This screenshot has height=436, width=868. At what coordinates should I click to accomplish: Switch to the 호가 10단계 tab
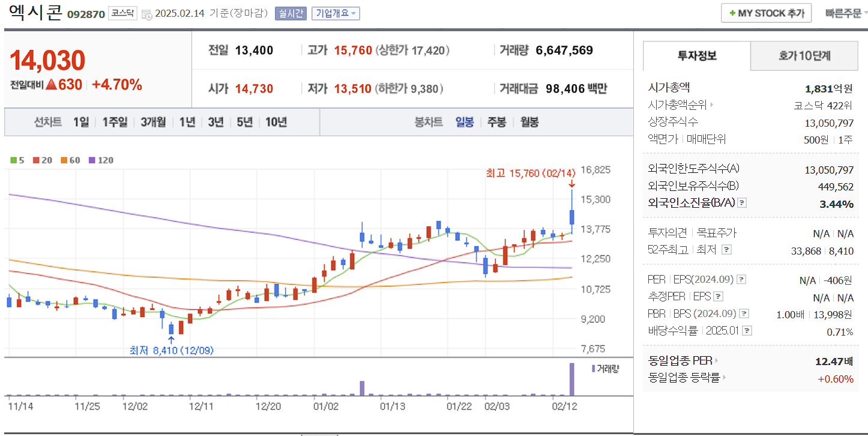click(x=804, y=56)
